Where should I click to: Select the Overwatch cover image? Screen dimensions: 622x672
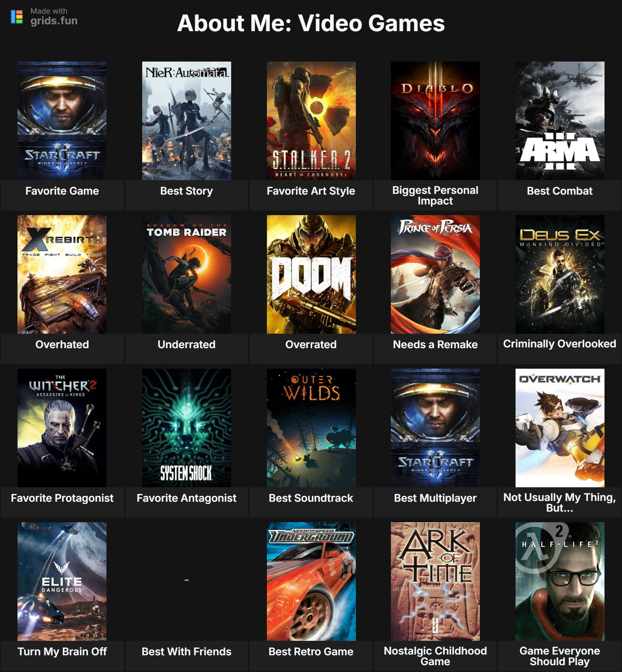(560, 428)
